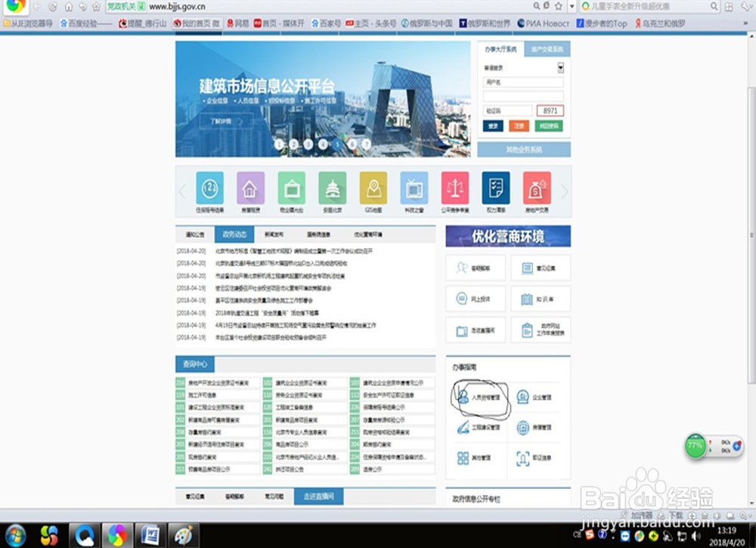Open the 物业曝光台 green picture-frame tile
The image size is (756, 548).
(x=291, y=188)
